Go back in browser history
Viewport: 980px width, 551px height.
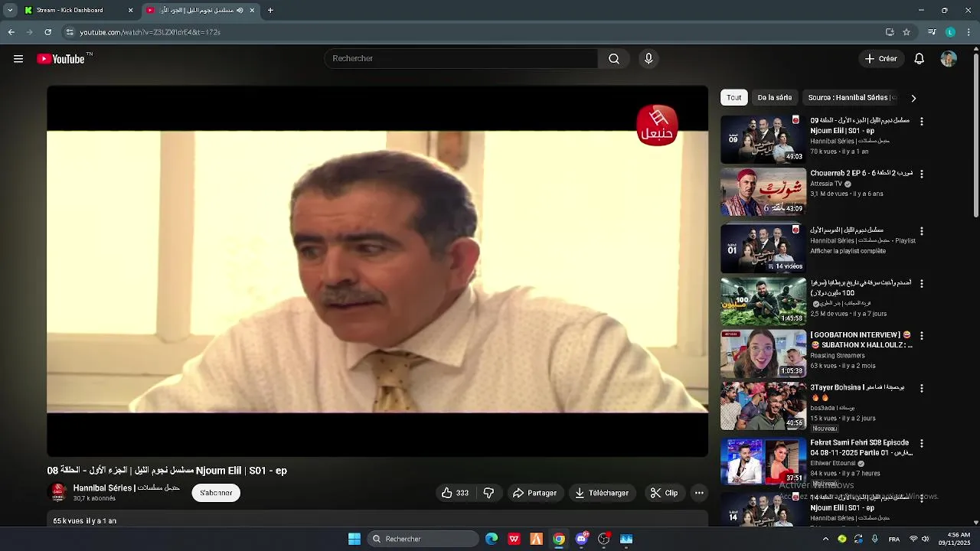[11, 32]
